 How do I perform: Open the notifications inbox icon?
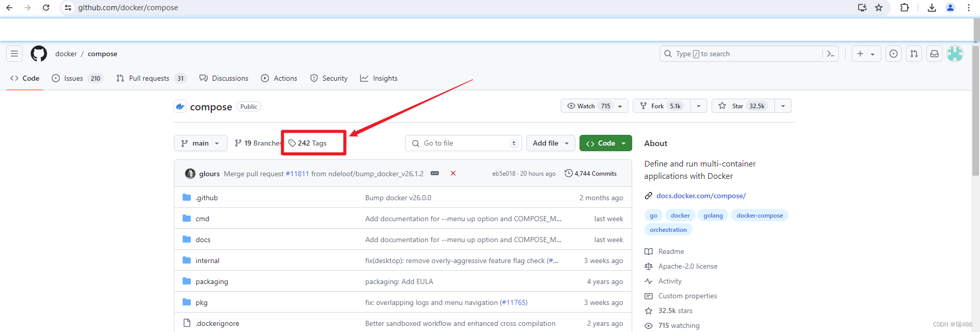tap(934, 54)
